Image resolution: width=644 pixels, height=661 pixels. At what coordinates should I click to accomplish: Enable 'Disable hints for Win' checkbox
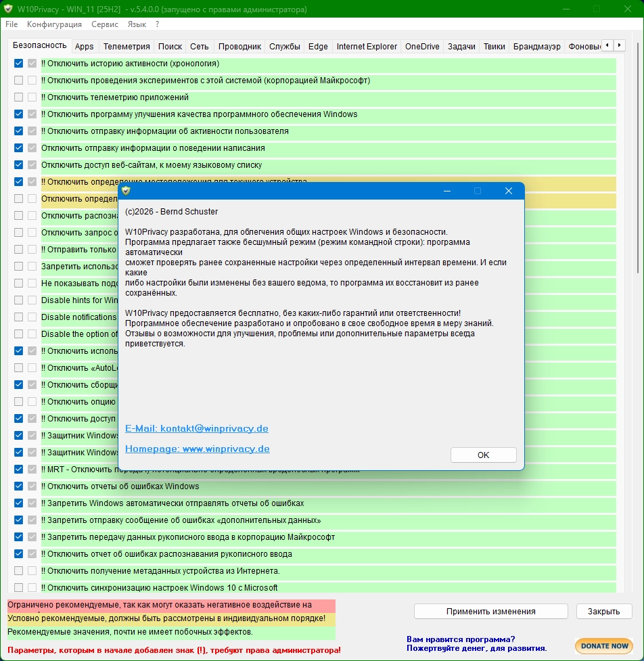[18, 300]
